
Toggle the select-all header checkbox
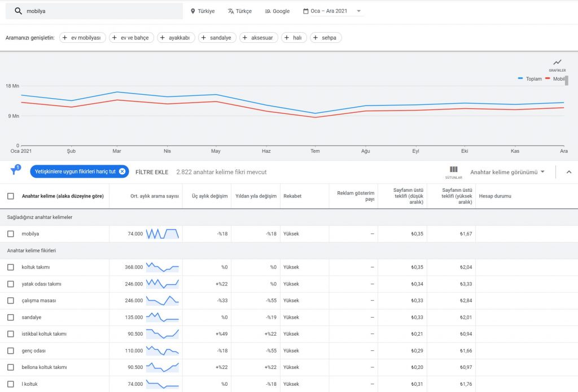(11, 196)
